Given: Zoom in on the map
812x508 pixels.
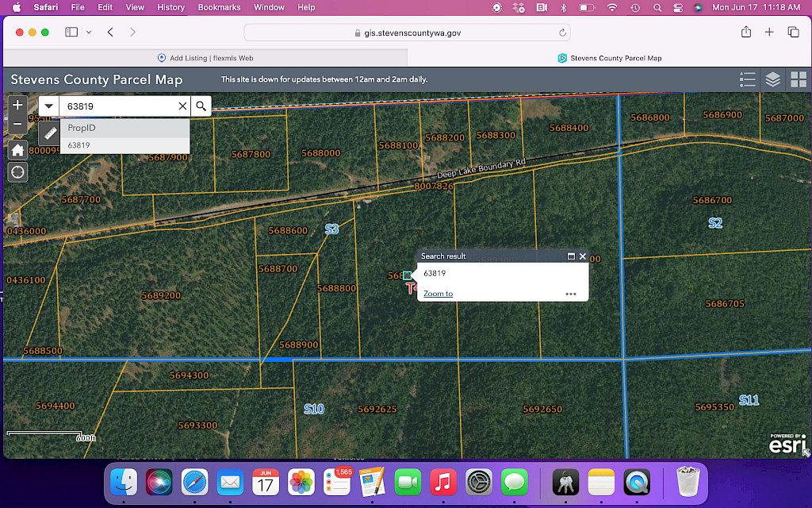Looking at the screenshot, I should coord(17,106).
